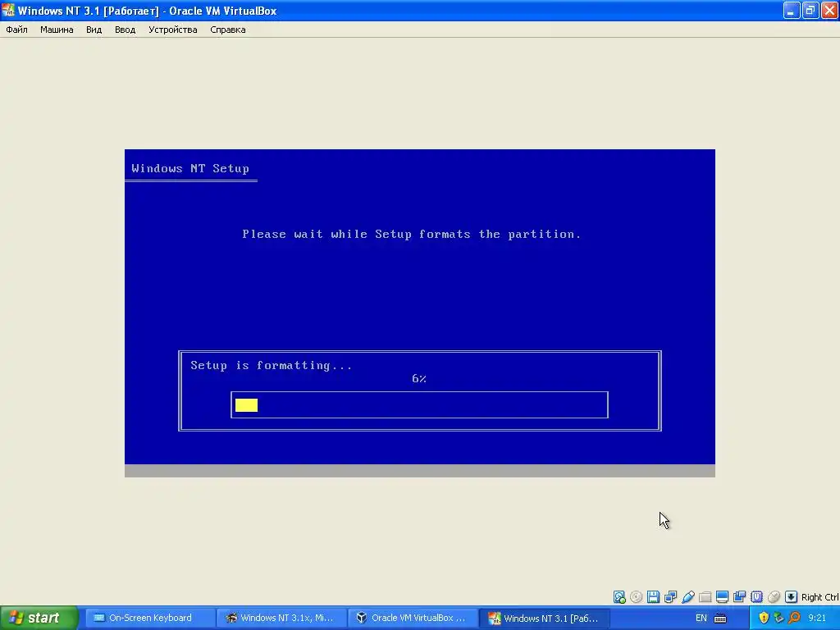Screen dimensions: 840x630
Task: Open the Вид menu
Action: click(94, 30)
